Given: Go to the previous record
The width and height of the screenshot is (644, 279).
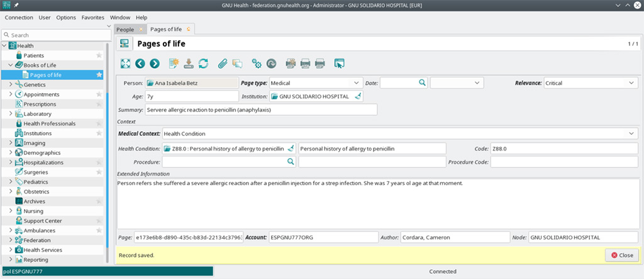Looking at the screenshot, I should pyautogui.click(x=140, y=63).
